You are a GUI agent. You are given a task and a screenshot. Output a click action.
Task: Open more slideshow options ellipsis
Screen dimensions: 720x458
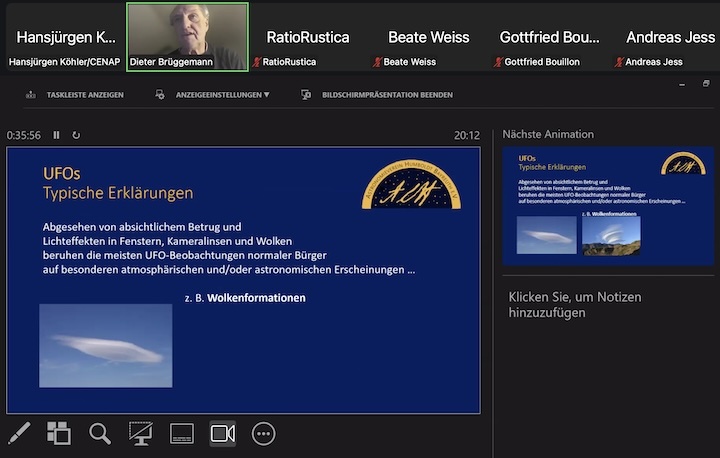coord(263,433)
